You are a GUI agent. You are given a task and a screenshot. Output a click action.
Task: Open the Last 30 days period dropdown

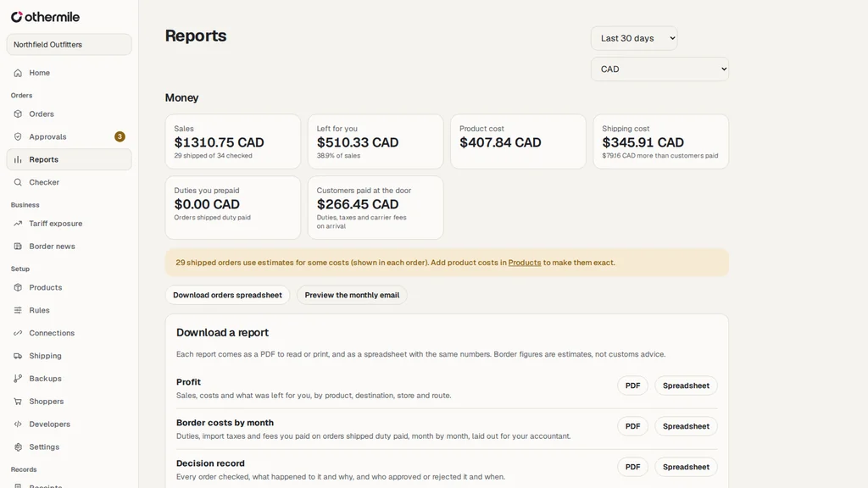(634, 38)
